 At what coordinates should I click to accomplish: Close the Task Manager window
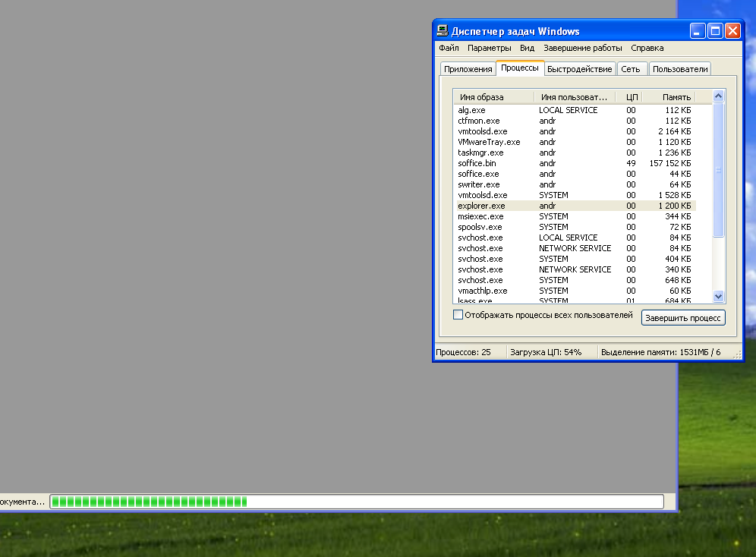tap(733, 31)
